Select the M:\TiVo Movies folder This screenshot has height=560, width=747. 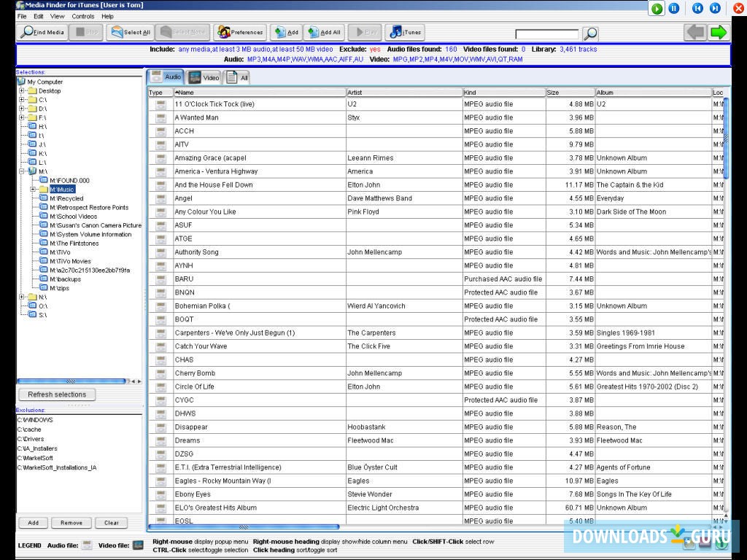70,262
